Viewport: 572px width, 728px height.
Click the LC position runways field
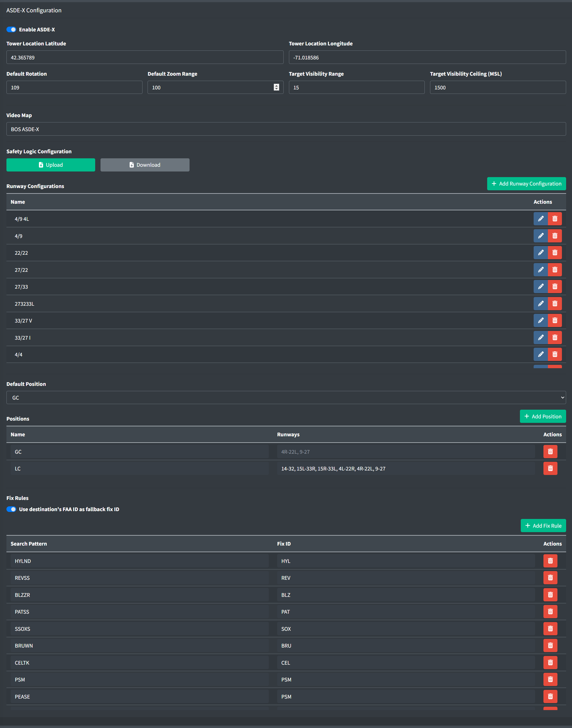(406, 468)
